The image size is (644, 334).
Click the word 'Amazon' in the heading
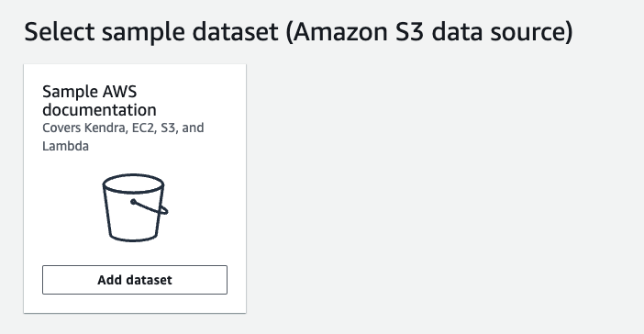tap(340, 32)
